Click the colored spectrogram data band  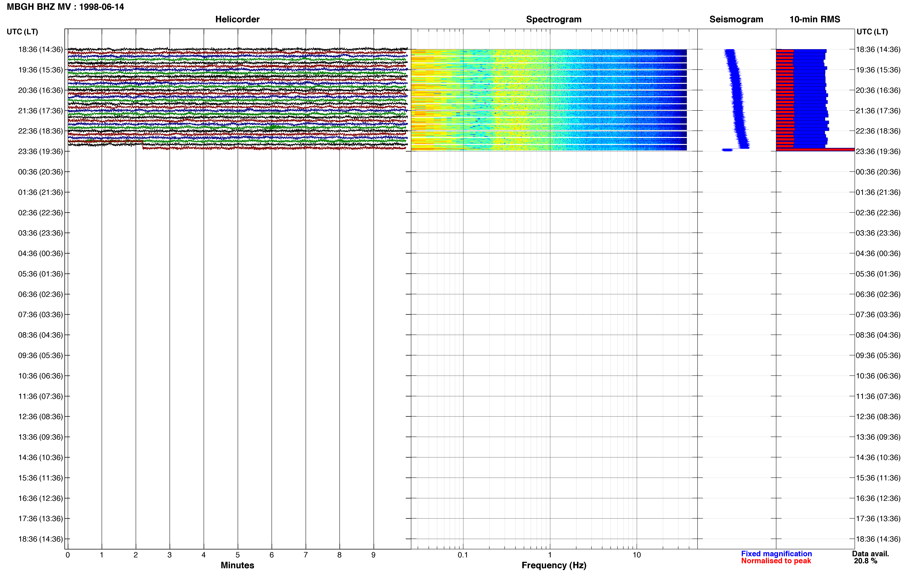pos(549,100)
